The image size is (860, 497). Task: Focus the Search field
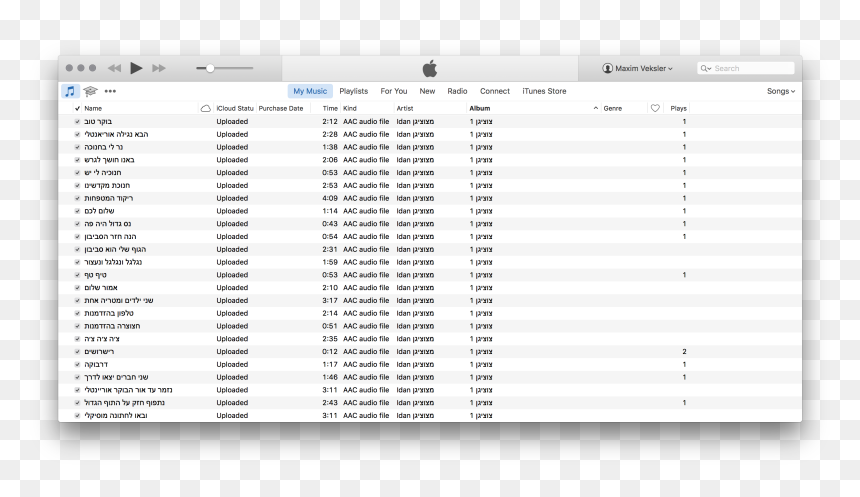746,68
